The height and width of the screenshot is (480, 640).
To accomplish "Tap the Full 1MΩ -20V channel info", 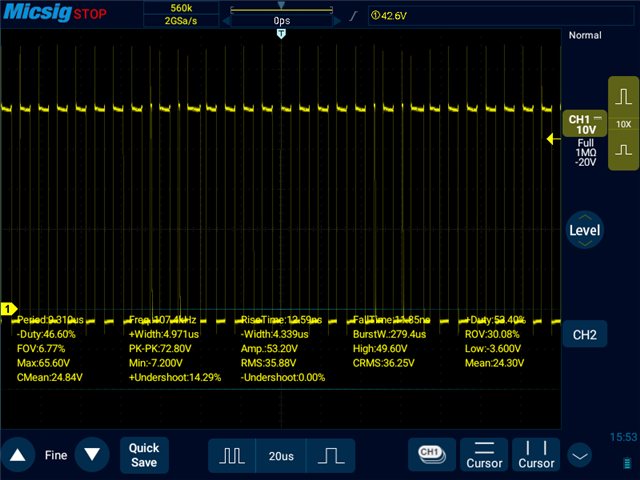I will 585,153.
